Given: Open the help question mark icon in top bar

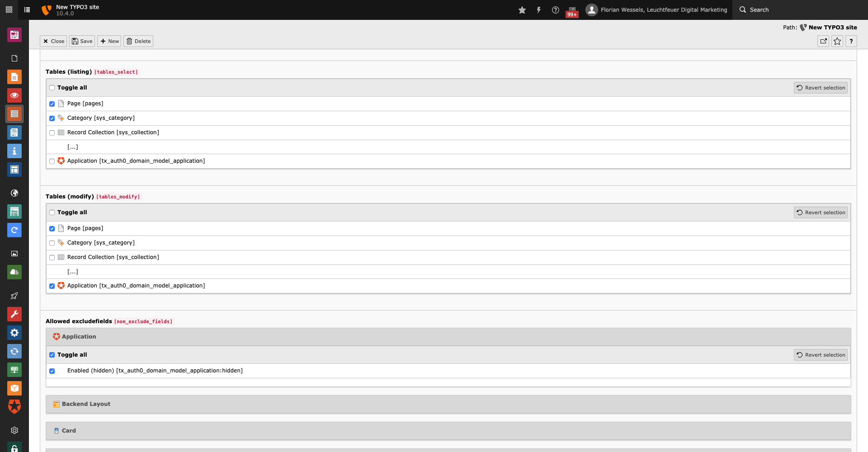Looking at the screenshot, I should point(556,10).
